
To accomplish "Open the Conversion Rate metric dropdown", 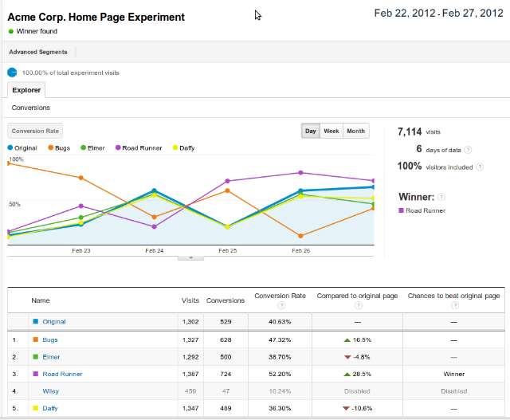I will click(x=35, y=131).
